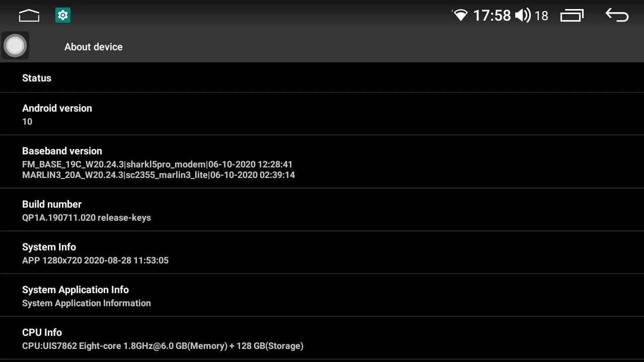This screenshot has height=362, width=644.
Task: Select the Android version item
Action: coord(322,114)
